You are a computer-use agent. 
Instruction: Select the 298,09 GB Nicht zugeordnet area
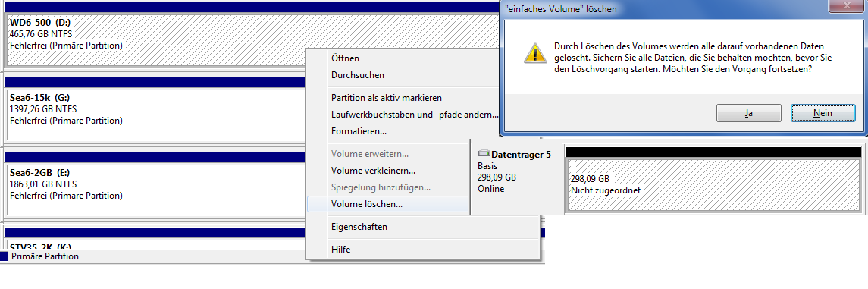click(713, 184)
